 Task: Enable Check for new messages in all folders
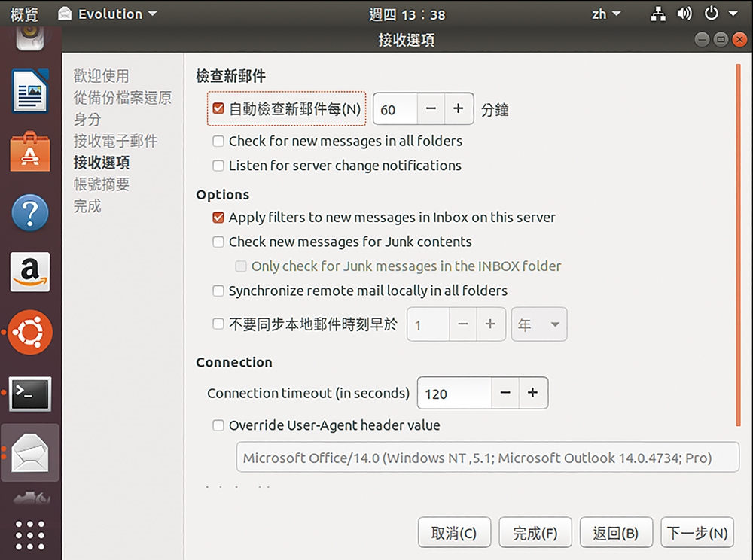tap(218, 141)
